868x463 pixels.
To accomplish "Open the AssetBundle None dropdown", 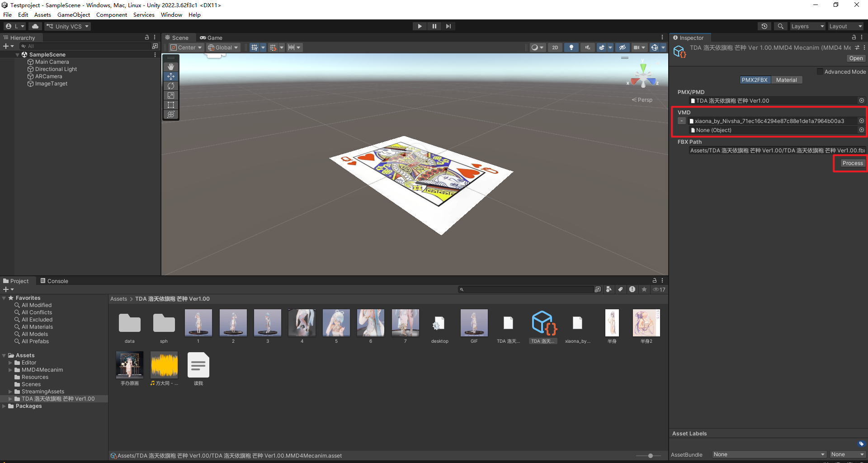I will [x=769, y=454].
